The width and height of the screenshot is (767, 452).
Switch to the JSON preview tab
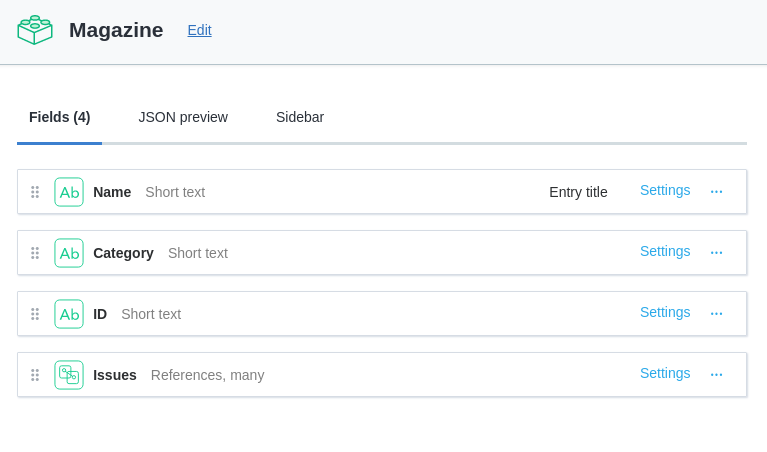point(183,117)
